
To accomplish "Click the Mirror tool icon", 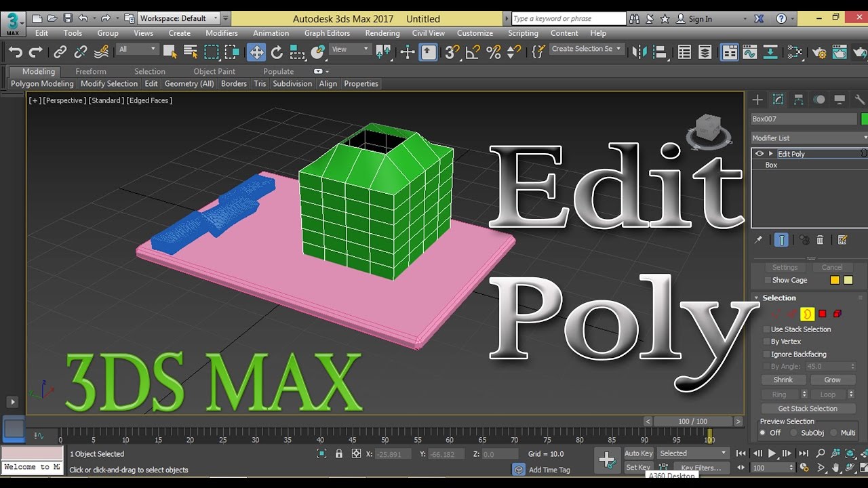I will point(639,52).
